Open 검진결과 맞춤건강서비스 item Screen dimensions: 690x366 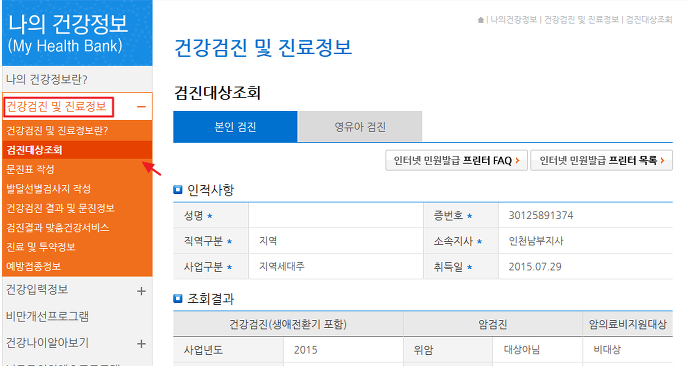point(58,227)
